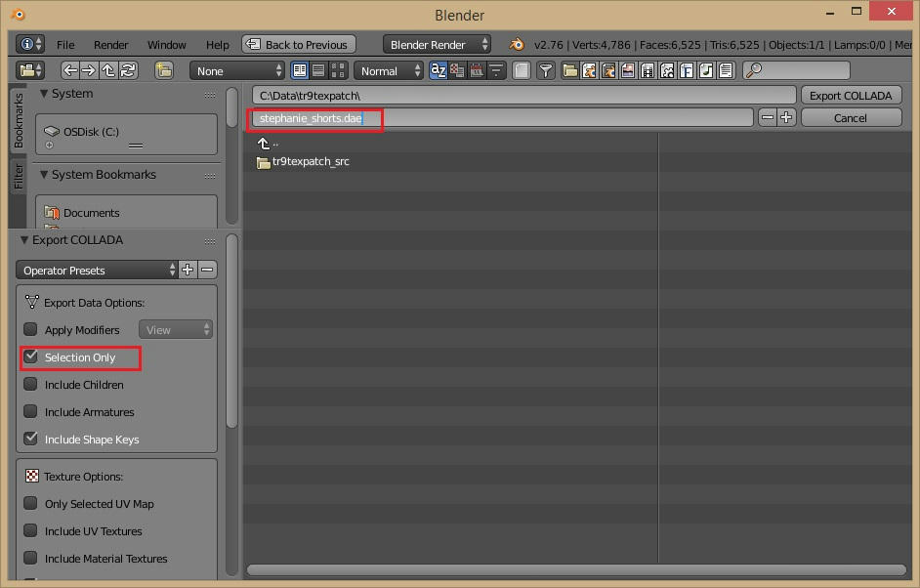Toggle text files filter icon
The width and height of the screenshot is (920, 588).
726,70
